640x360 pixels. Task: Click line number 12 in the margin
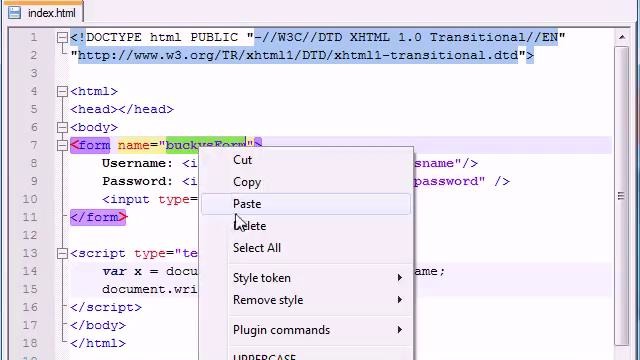pos(30,236)
